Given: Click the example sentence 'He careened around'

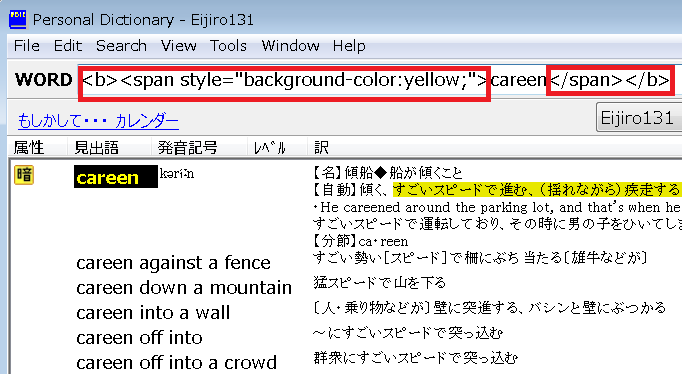Looking at the screenshot, I should click(497, 207).
